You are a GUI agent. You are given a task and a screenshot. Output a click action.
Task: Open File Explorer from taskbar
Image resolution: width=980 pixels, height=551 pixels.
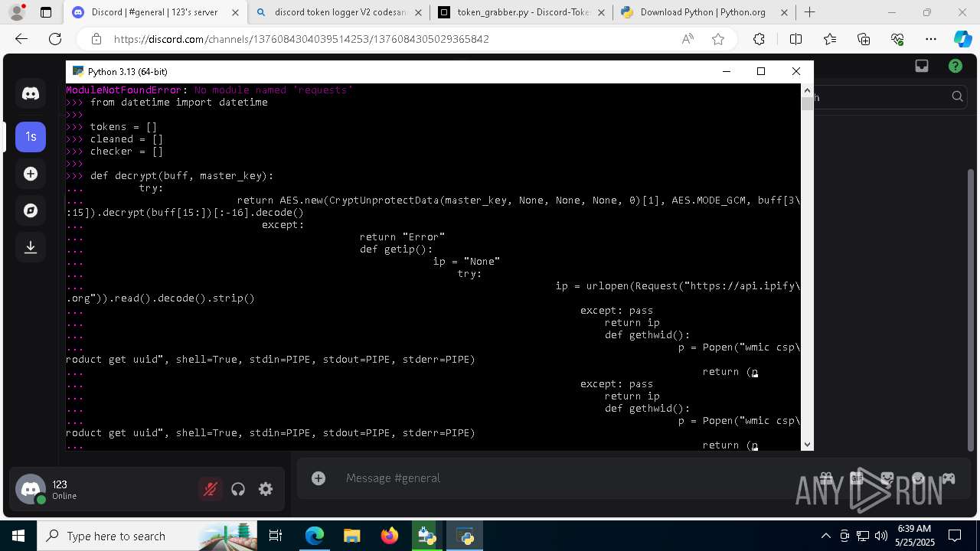[x=352, y=536]
